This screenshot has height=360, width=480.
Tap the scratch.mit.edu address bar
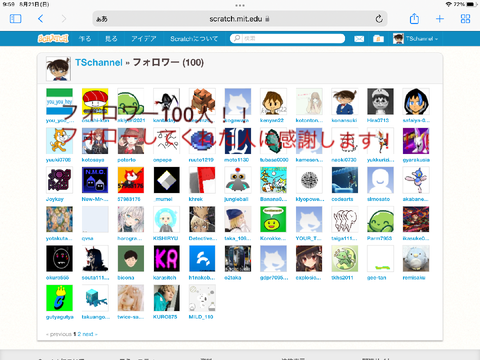coord(240,19)
